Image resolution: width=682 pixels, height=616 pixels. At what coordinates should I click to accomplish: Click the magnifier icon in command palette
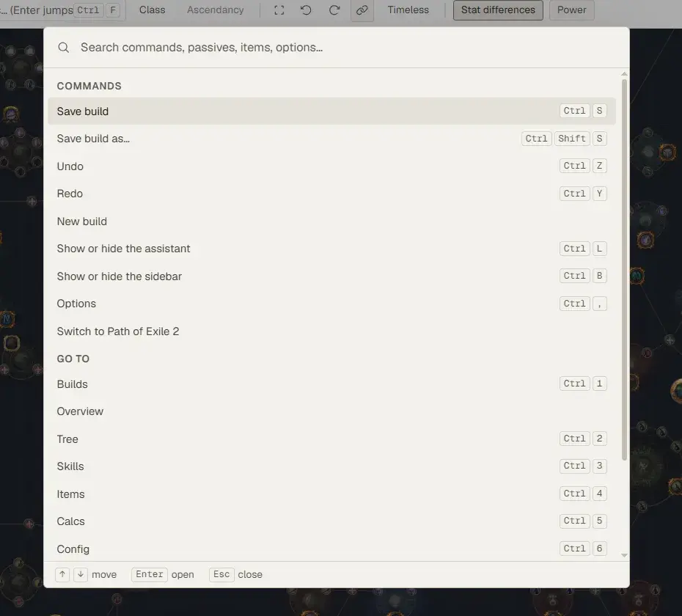click(64, 48)
